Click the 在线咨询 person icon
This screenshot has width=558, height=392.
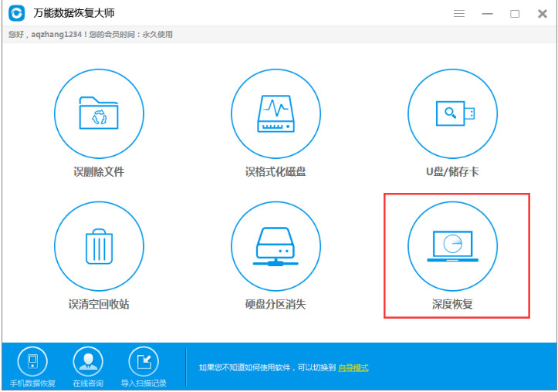click(x=87, y=362)
